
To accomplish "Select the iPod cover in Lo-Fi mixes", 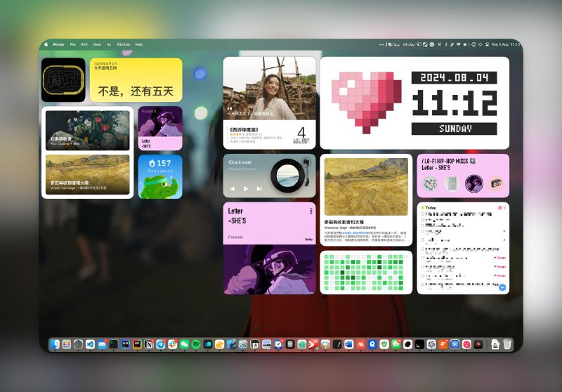I will pyautogui.click(x=452, y=184).
